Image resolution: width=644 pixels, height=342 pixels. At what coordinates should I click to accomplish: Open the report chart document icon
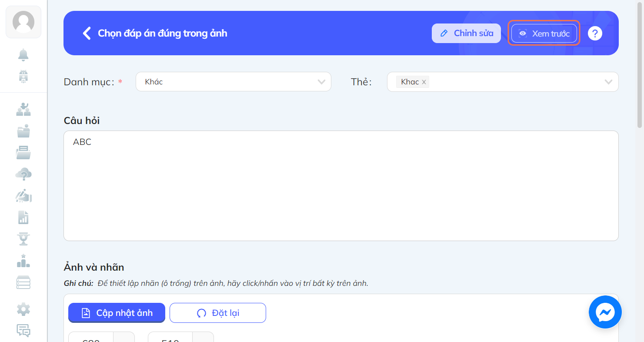(x=23, y=218)
